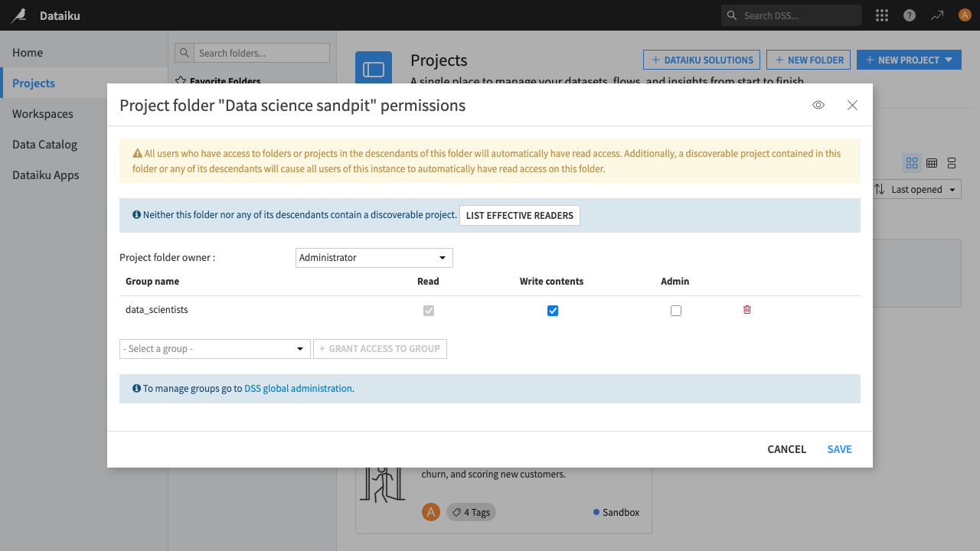Cancel the permissions dialog
The width and height of the screenshot is (980, 551).
pyautogui.click(x=787, y=449)
